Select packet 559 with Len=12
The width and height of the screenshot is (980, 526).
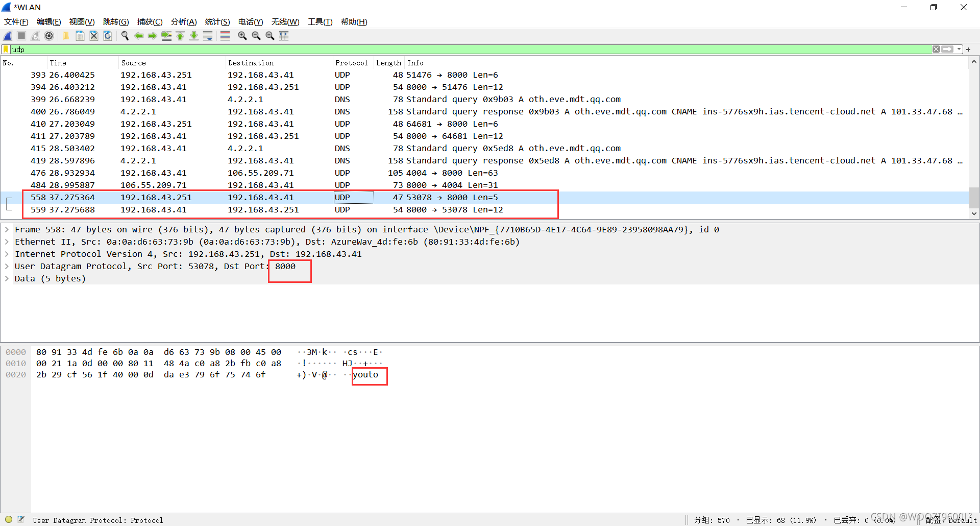(484, 210)
